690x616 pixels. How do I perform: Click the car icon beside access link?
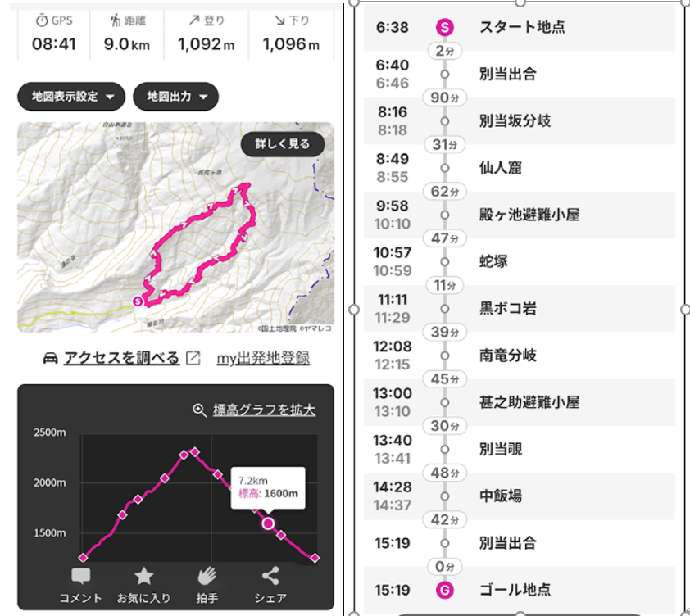pyautogui.click(x=51, y=358)
